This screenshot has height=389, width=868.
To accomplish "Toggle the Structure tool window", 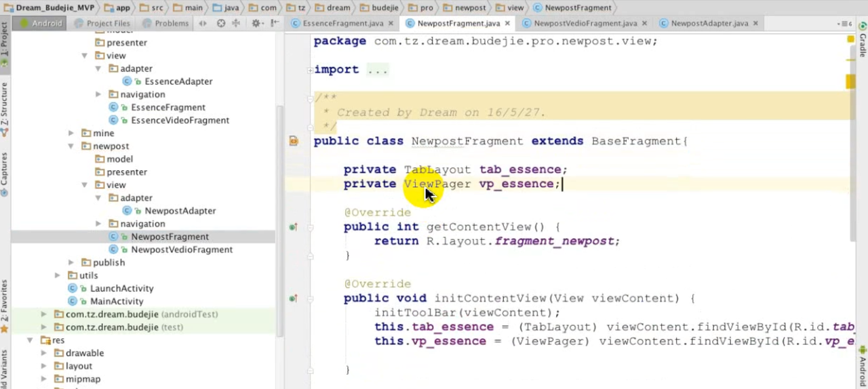I will pyautogui.click(x=4, y=106).
